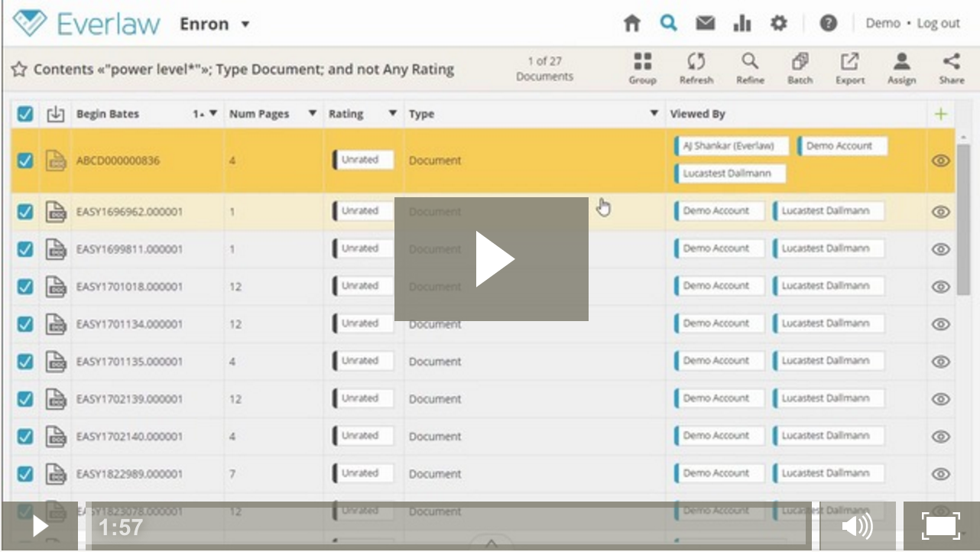Uncheck the EASY1696962.000001 row checkbox
980x552 pixels.
click(25, 212)
